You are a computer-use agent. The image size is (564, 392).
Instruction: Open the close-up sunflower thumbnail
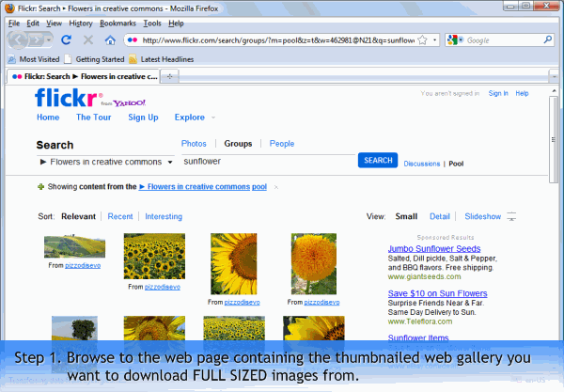coord(234,264)
